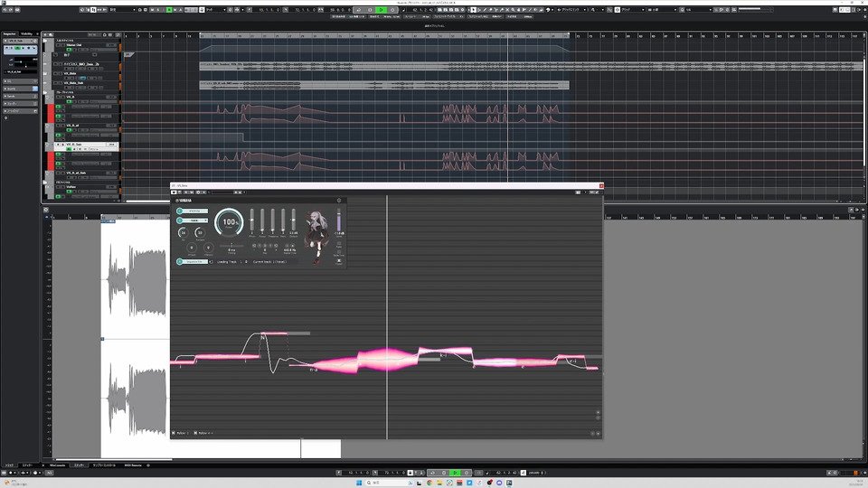Viewport: 868px width, 488px height.
Task: Expand the Sends section in Inspector
Action: [x=19, y=97]
